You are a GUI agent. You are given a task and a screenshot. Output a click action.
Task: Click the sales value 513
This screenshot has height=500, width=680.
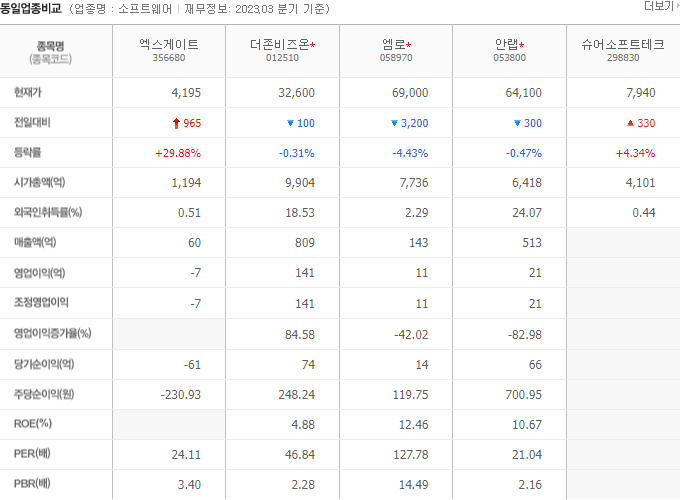[532, 243]
